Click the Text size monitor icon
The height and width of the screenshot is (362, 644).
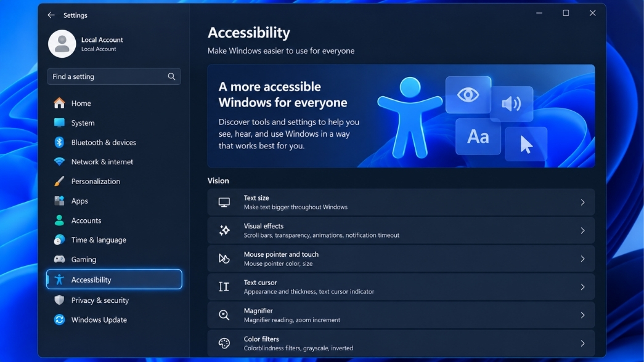[x=224, y=203]
